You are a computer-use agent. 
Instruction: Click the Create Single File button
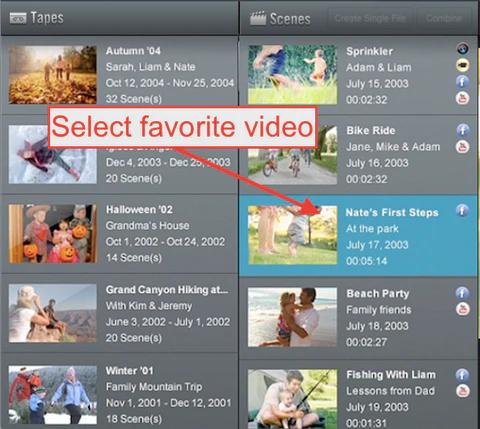click(x=371, y=18)
